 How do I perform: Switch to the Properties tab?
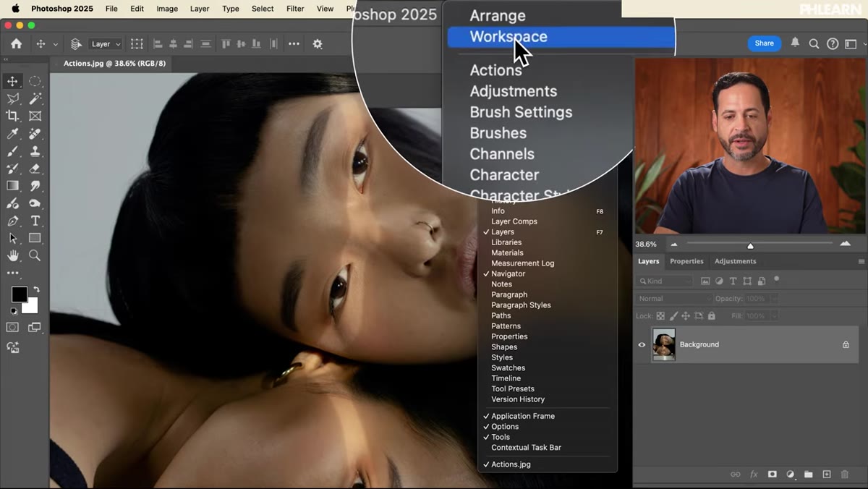point(686,261)
